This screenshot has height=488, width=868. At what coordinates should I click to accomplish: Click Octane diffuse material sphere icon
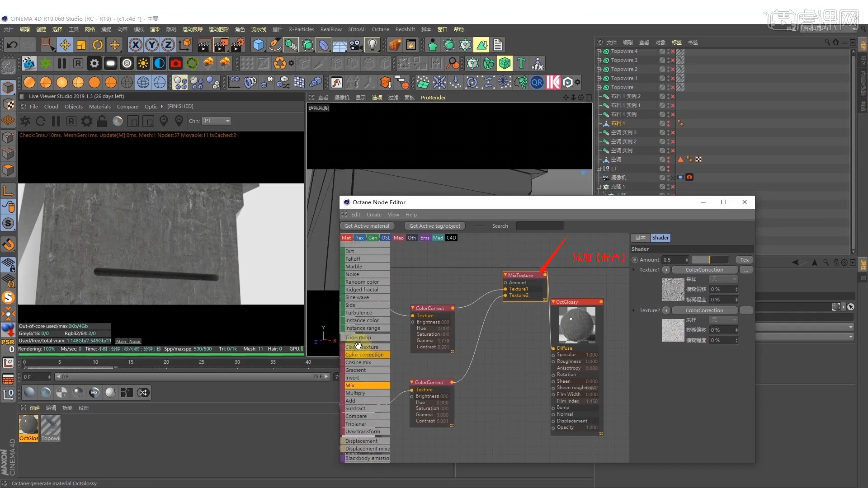pos(29,393)
